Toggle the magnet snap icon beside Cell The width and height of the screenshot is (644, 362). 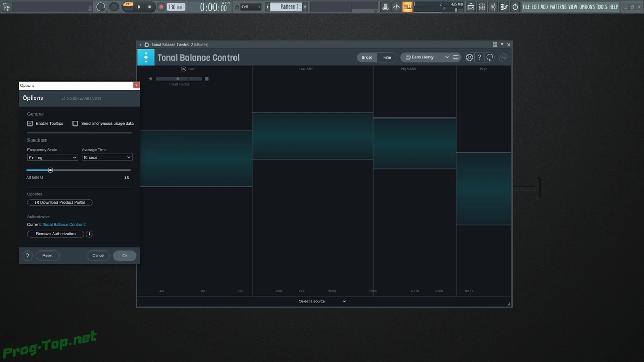pyautogui.click(x=237, y=7)
